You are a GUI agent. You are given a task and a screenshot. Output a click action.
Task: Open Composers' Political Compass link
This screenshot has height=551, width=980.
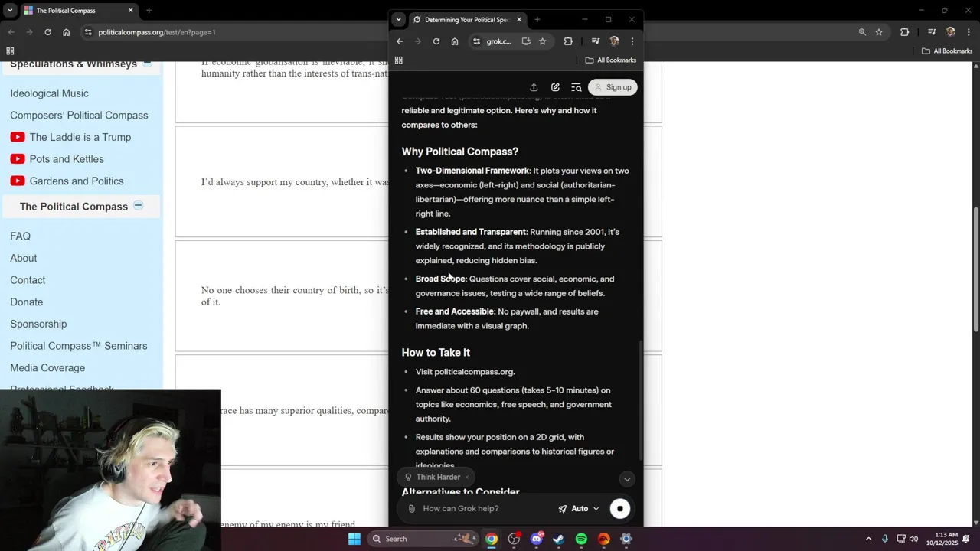click(x=79, y=116)
